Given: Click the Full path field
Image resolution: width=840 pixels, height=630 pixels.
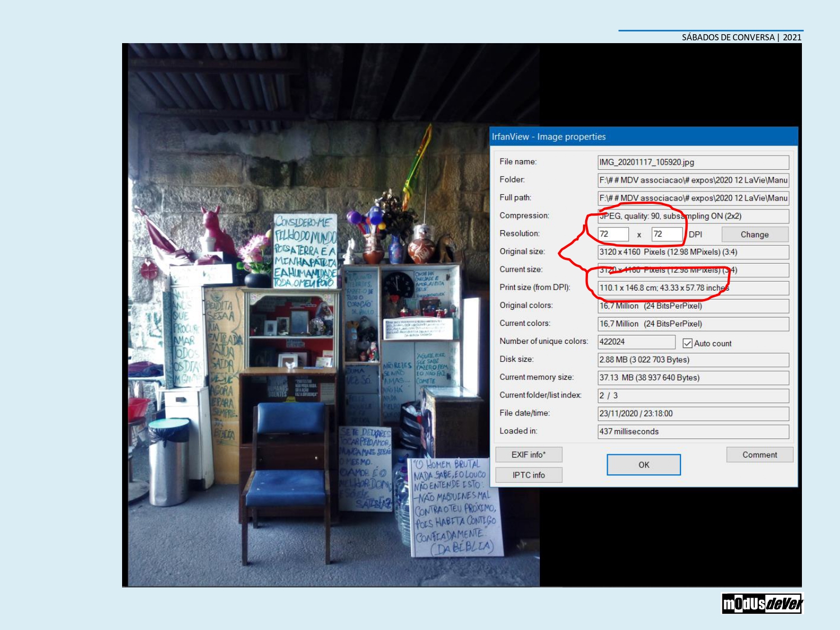Looking at the screenshot, I should point(693,198).
